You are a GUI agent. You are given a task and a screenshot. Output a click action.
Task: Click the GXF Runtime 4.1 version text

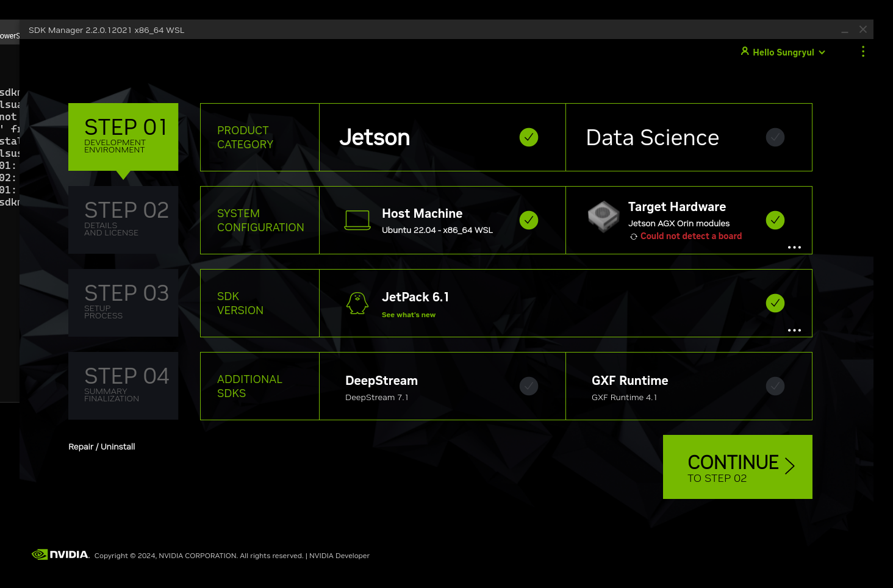(x=624, y=397)
